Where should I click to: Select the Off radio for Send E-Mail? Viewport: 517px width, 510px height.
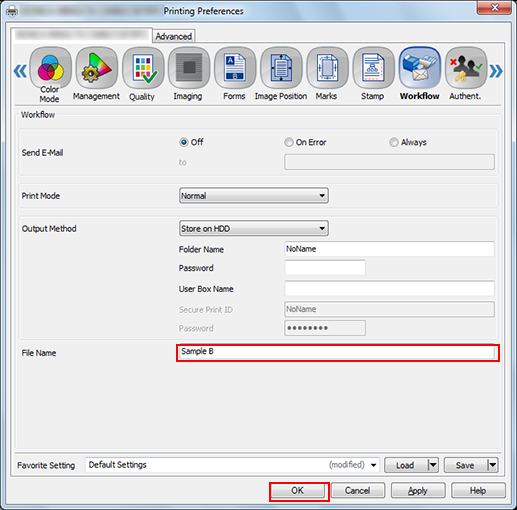(x=184, y=142)
